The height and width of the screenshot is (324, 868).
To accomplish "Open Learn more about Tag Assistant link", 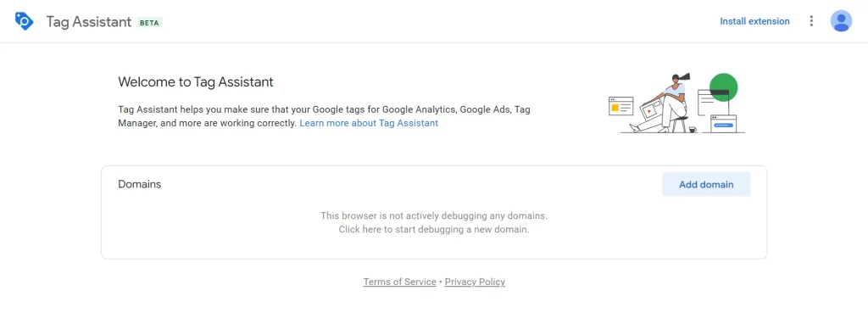I will (369, 123).
